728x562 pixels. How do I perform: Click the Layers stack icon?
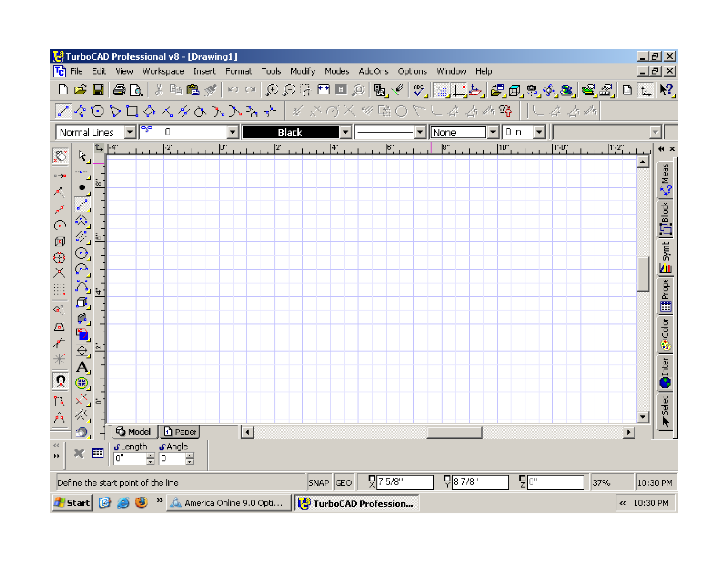tap(588, 90)
